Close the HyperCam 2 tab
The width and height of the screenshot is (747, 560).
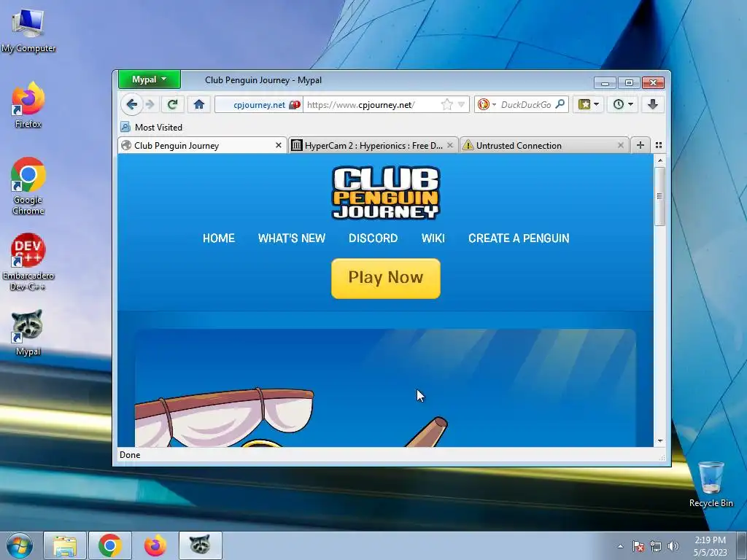pos(449,145)
